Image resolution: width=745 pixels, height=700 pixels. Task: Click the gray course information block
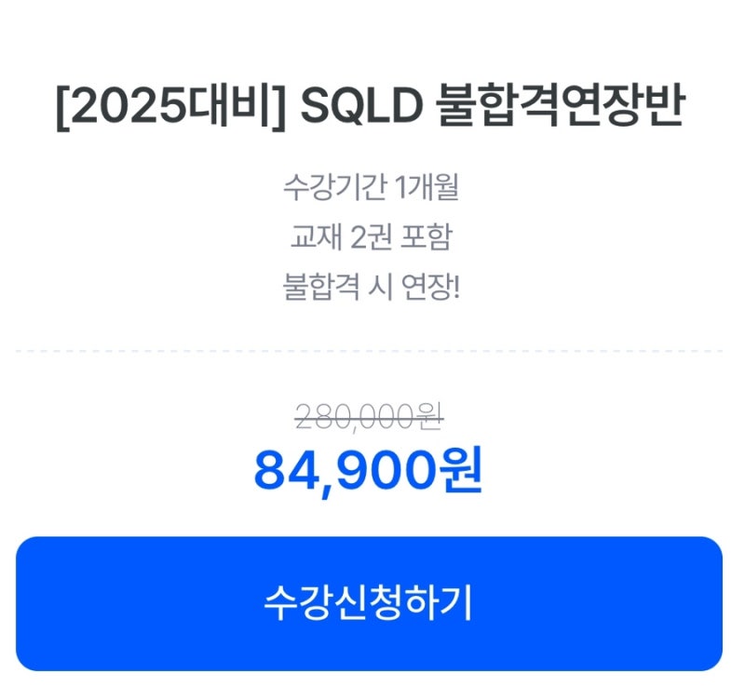pyautogui.click(x=372, y=237)
